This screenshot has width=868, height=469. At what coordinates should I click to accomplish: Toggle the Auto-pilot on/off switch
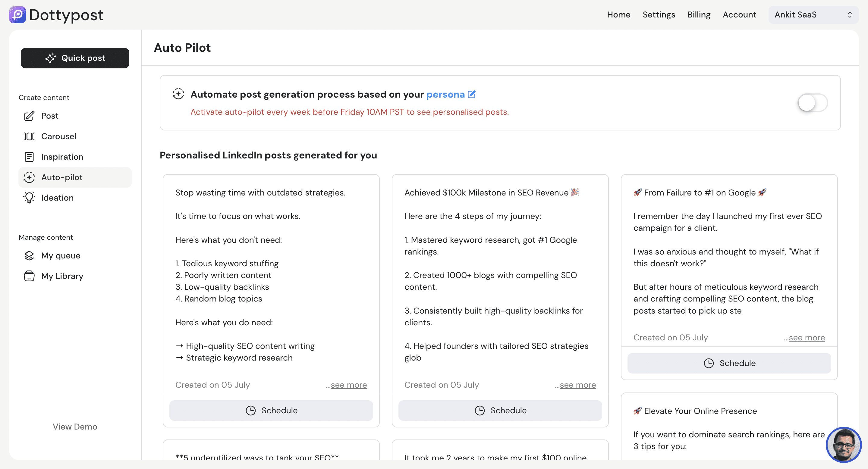pos(812,102)
